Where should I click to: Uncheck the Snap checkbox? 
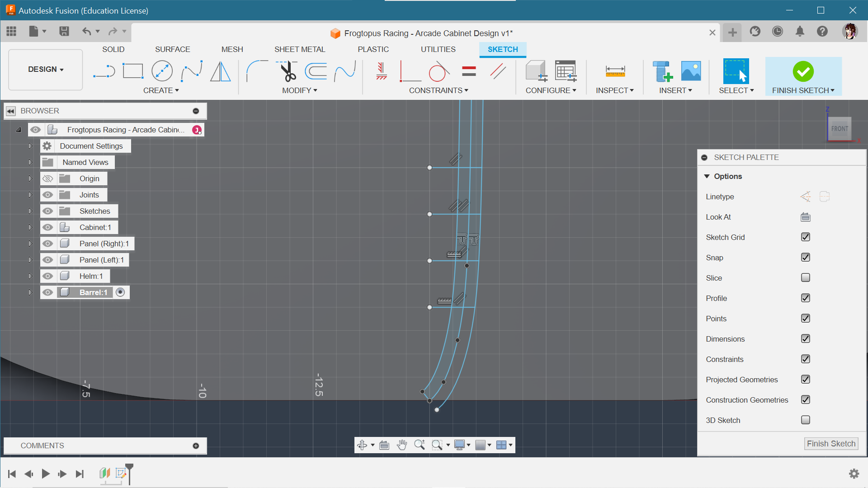coord(806,258)
